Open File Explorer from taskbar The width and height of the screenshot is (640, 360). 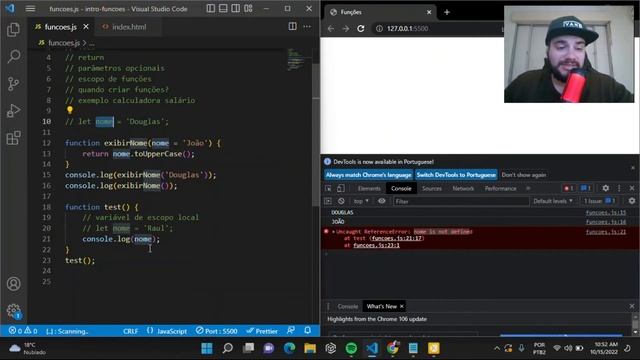[x=310, y=348]
